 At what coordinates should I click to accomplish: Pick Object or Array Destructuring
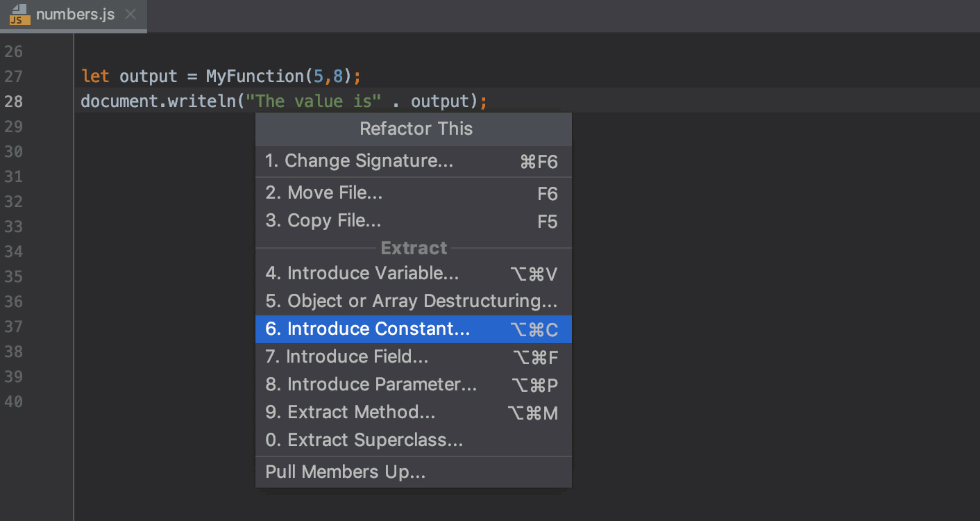pyautogui.click(x=414, y=301)
